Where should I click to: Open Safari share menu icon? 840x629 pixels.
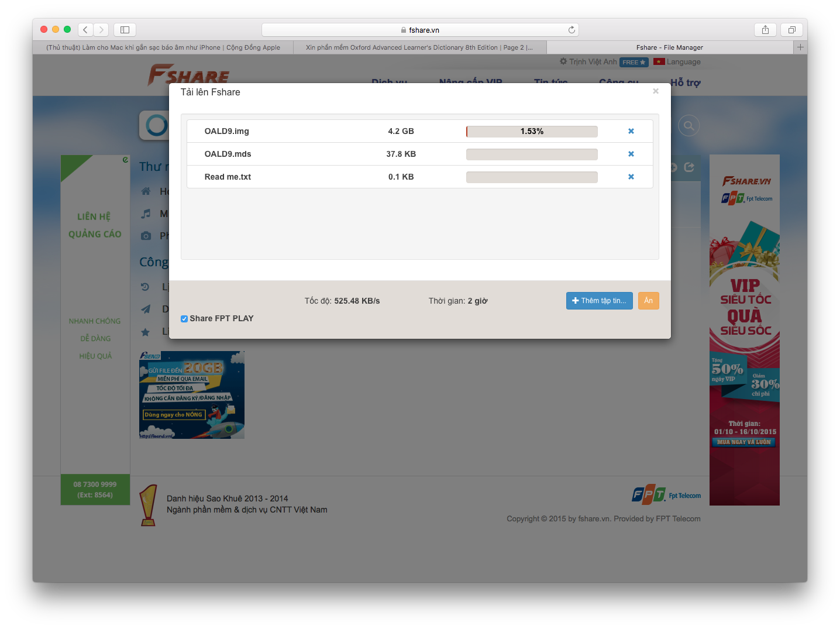765,30
